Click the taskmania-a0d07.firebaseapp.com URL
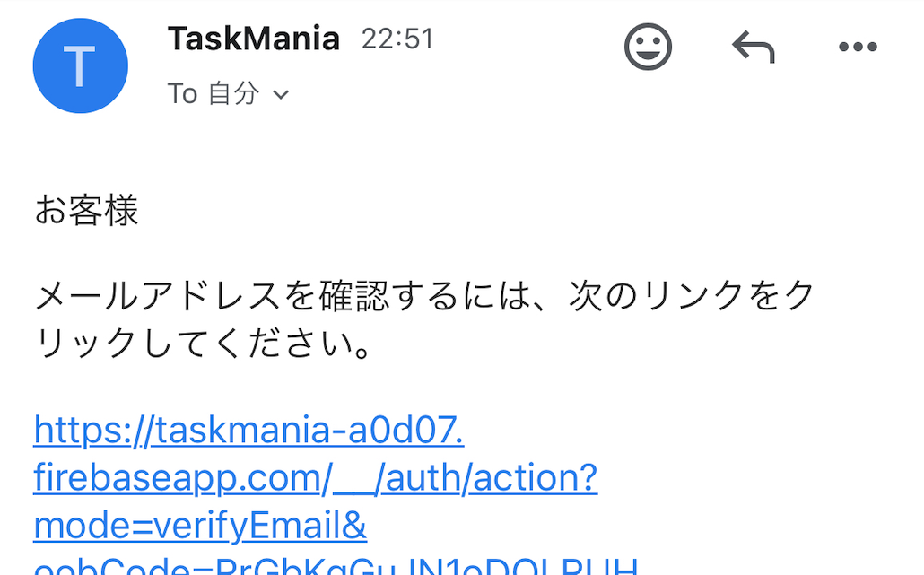The height and width of the screenshot is (575, 924). (247, 431)
